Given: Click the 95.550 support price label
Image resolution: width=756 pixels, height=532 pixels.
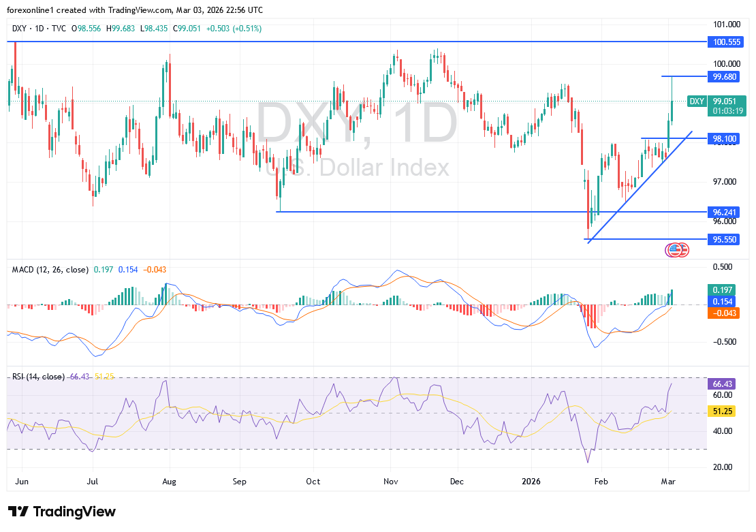Looking at the screenshot, I should tap(724, 239).
